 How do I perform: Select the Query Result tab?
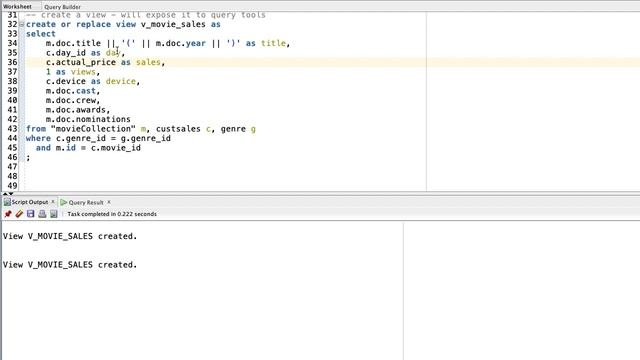(86, 202)
